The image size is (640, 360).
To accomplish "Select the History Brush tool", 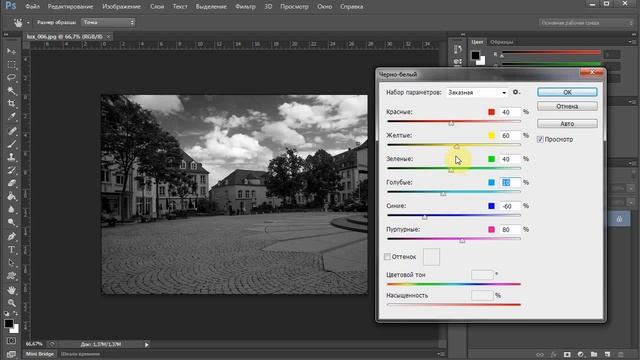I will point(11,170).
